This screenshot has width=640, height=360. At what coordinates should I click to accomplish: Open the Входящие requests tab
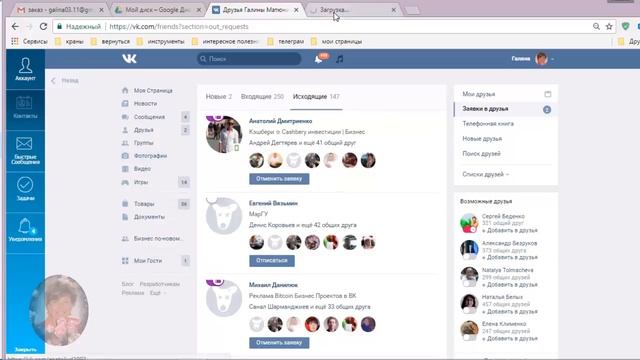click(x=262, y=97)
